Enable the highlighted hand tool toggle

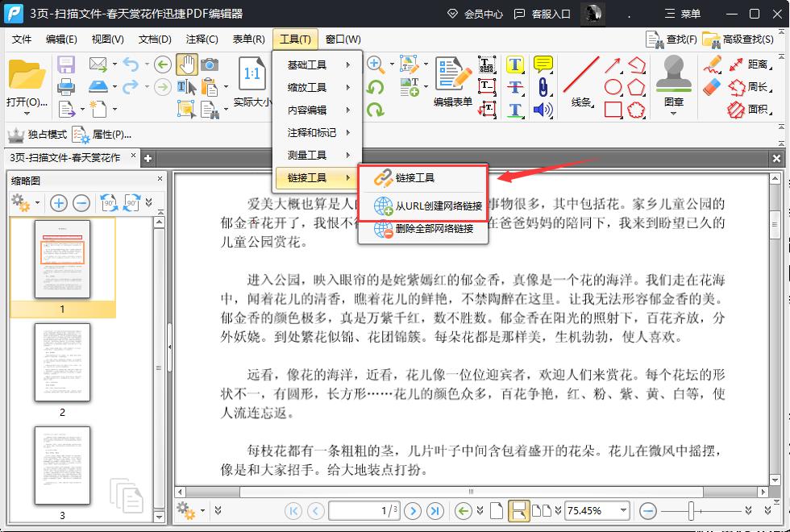(187, 62)
